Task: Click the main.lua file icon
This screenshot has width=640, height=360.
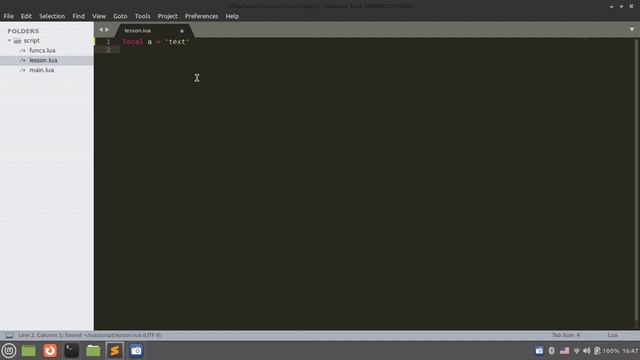Action: [x=23, y=70]
